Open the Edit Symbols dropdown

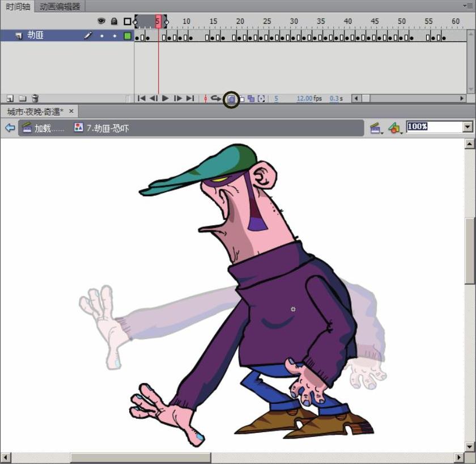tap(394, 128)
